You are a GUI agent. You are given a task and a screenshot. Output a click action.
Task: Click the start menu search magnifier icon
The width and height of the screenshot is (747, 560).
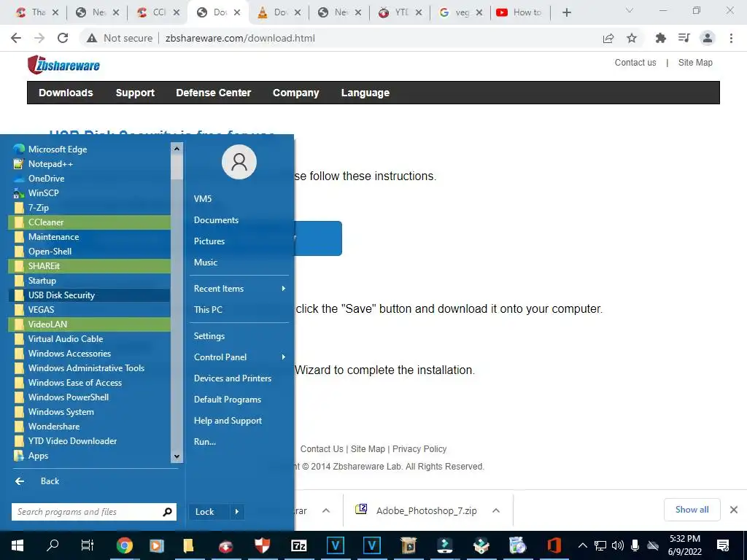pos(167,512)
